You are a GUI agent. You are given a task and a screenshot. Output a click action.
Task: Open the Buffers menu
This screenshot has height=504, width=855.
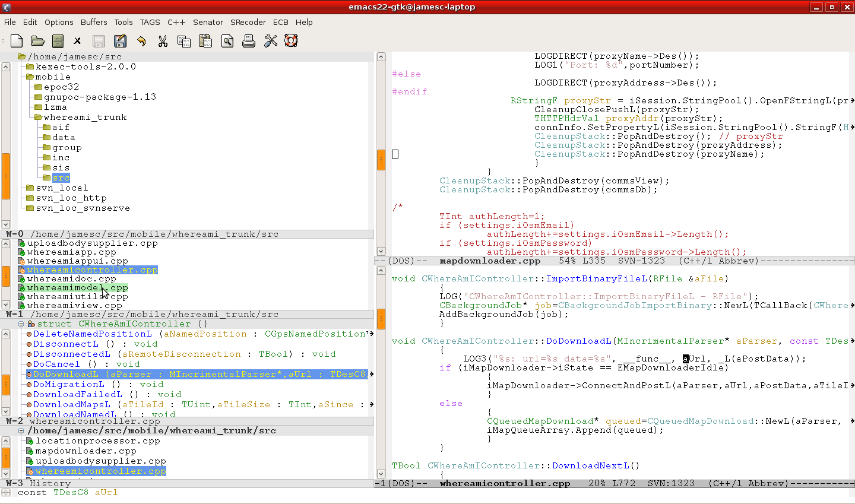coord(94,22)
